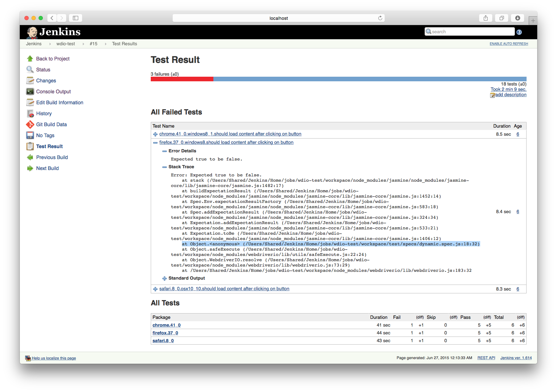Click the Safari address bar showing localhost

[x=278, y=18]
